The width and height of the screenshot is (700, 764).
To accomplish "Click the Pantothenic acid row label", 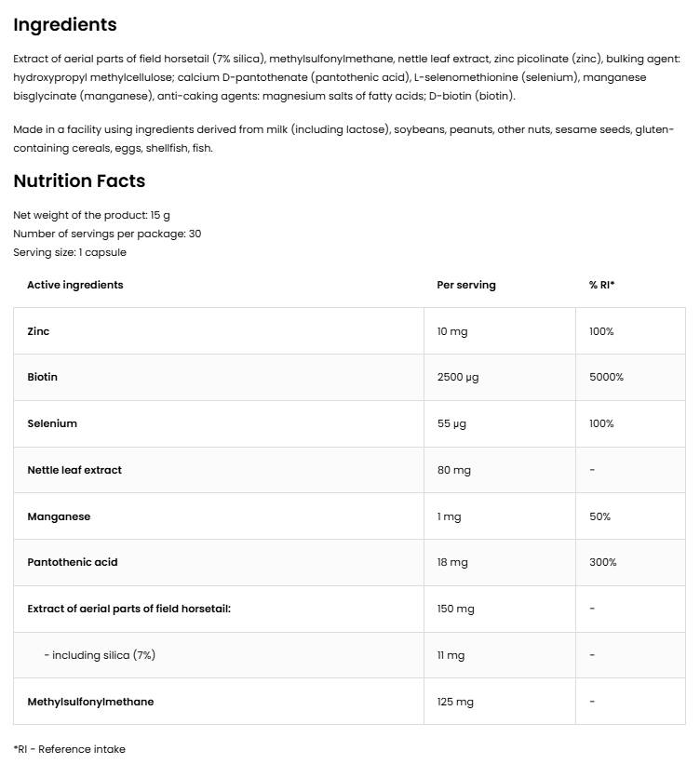I will pos(73,562).
